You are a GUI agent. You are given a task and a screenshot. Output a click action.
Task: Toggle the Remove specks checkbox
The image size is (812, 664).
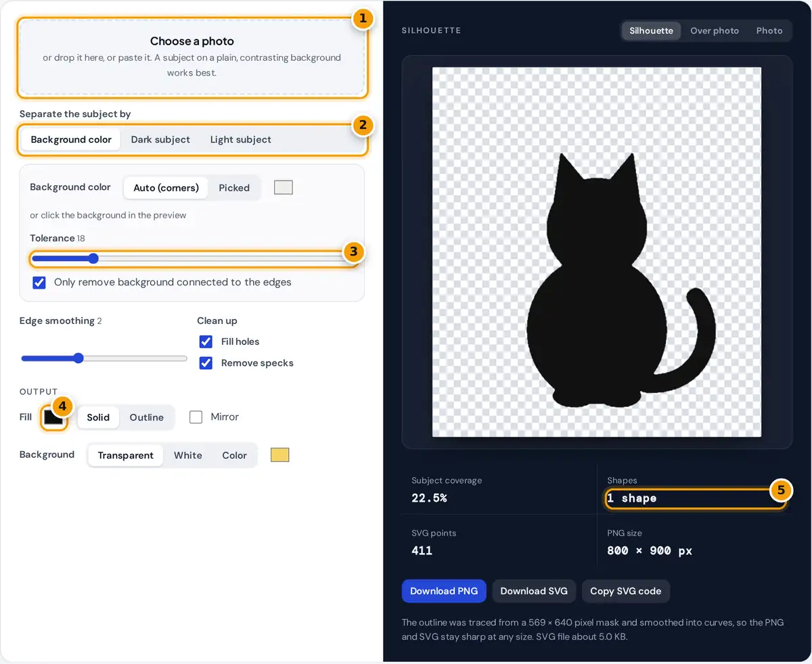[x=206, y=363]
